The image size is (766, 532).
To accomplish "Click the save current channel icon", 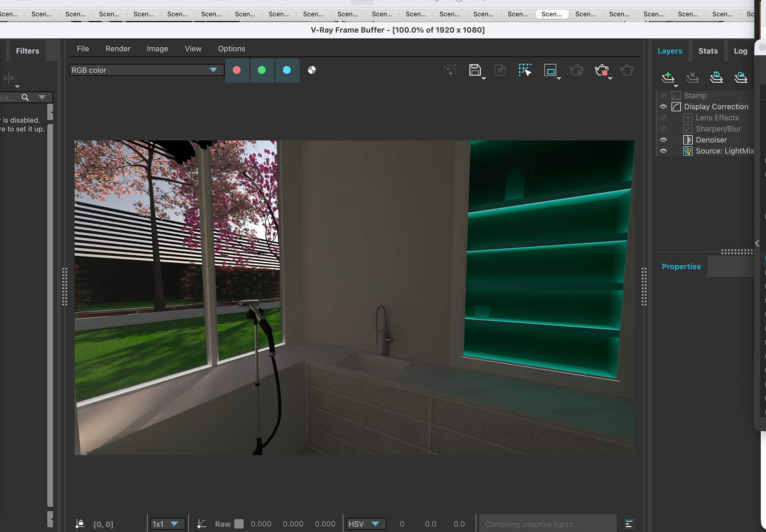I will pyautogui.click(x=475, y=70).
